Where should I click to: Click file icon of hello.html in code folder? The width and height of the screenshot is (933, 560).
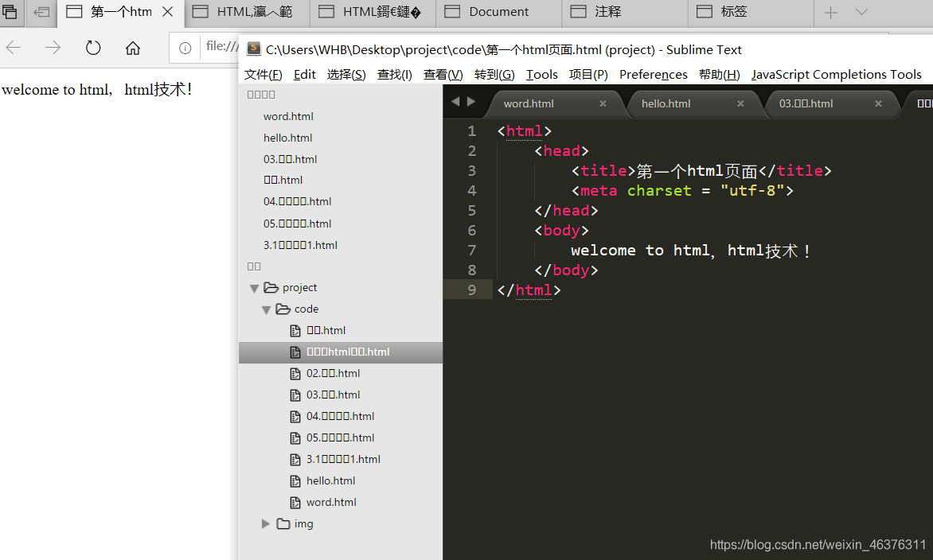295,481
